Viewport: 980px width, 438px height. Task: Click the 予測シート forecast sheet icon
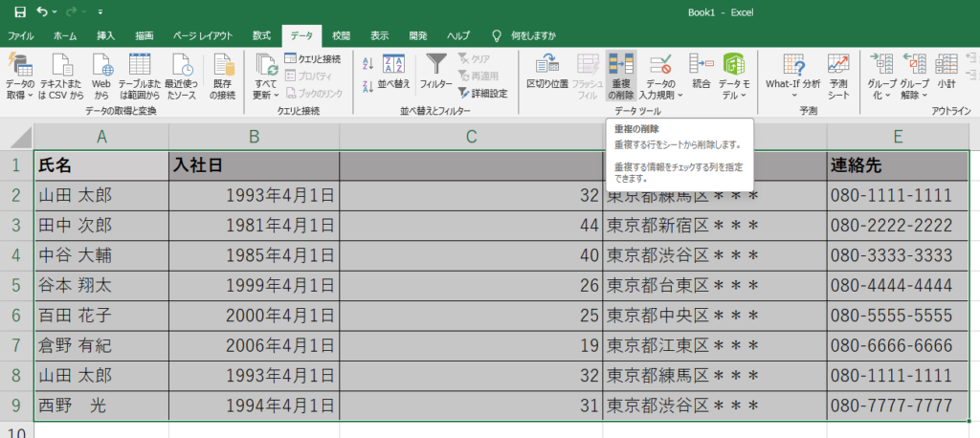tap(838, 65)
